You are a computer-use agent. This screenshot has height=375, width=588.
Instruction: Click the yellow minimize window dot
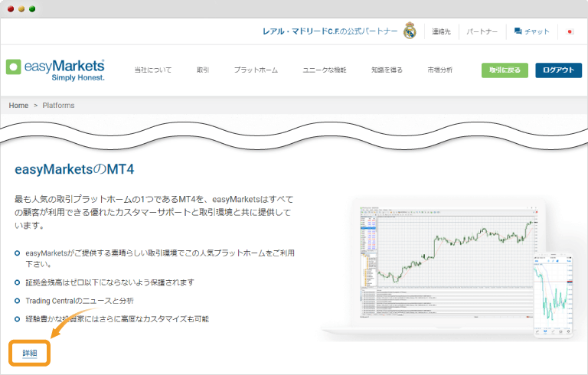[21, 8]
